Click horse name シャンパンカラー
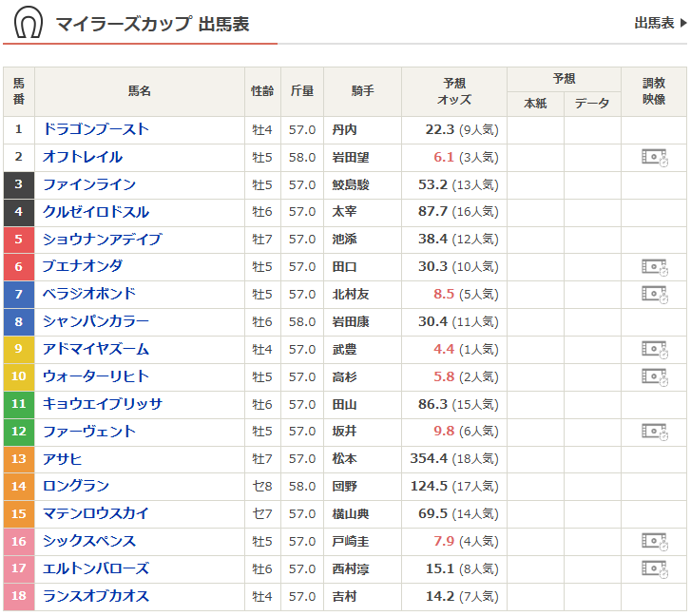691x616 pixels. tap(96, 321)
